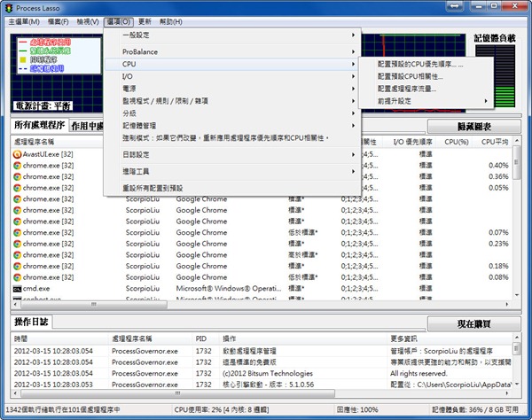Choose 重設所有配置到預設 menu entry
Image resolution: width=532 pixels, height=420 pixels.
(231, 188)
